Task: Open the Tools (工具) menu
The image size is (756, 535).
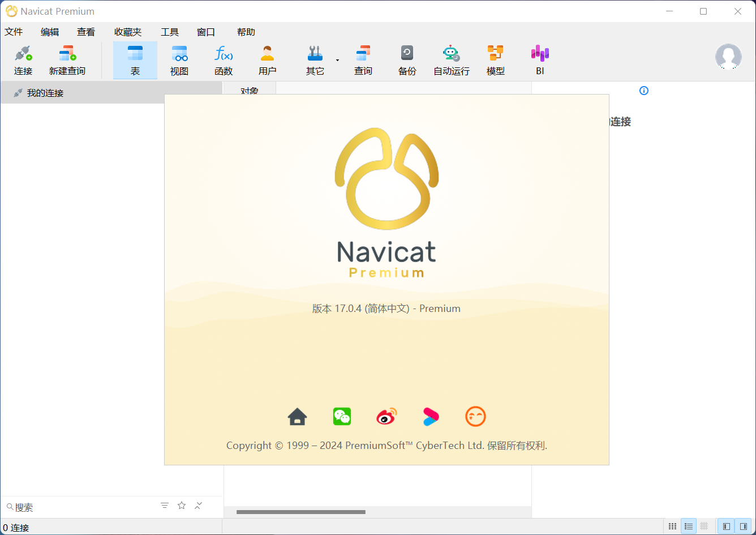Action: pyautogui.click(x=170, y=32)
